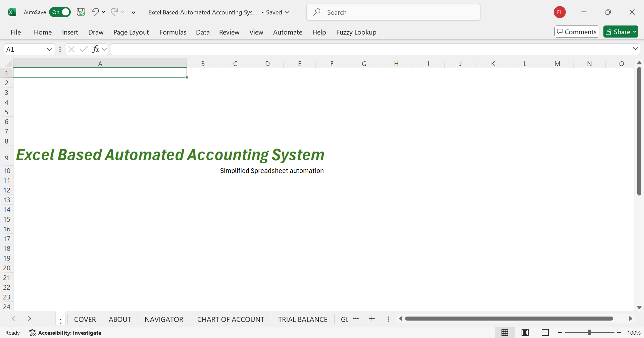The height and width of the screenshot is (338, 644).
Task: Toggle AutoSave switch off
Action: tap(60, 12)
